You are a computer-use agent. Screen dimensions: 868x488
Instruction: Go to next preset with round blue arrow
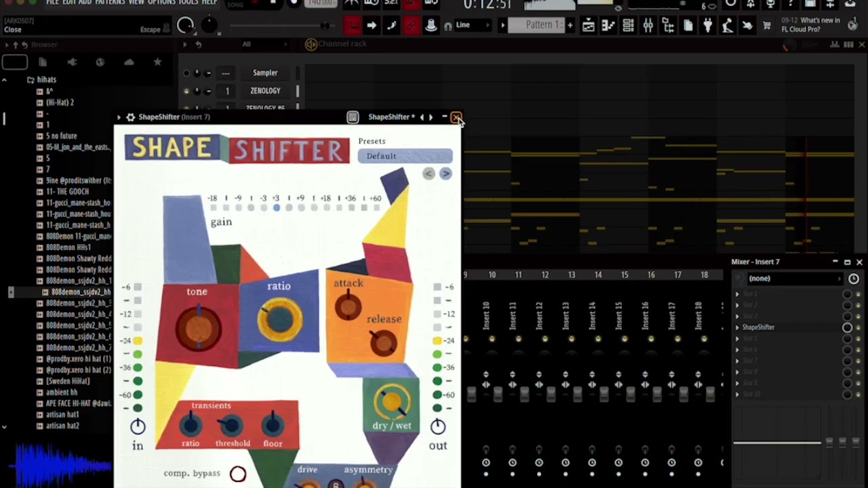[446, 174]
